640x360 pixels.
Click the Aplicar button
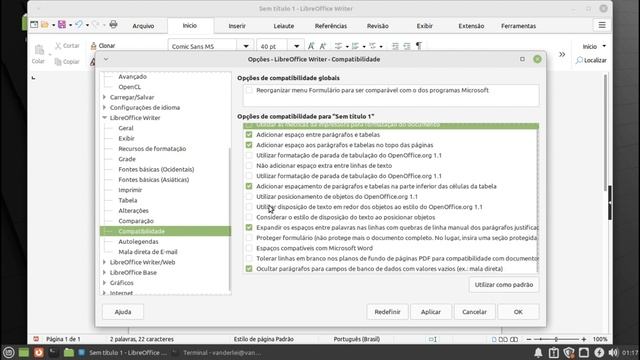click(x=431, y=312)
